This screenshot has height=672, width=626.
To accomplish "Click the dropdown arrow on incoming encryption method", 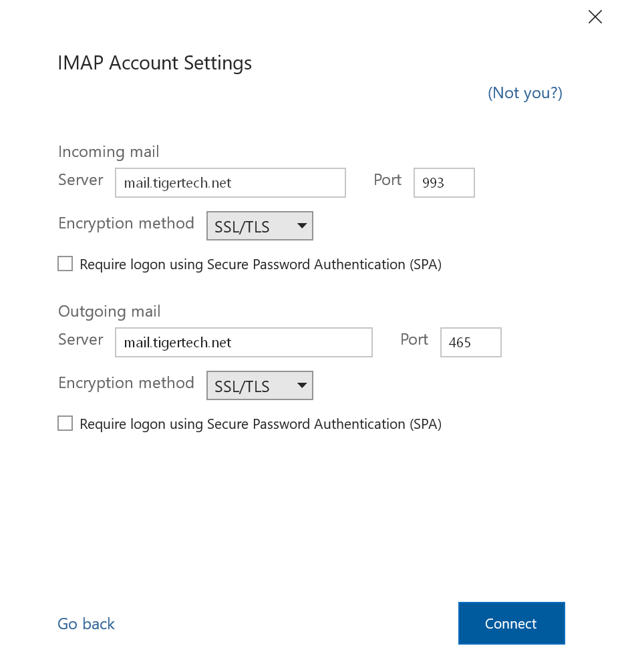I will click(x=301, y=226).
